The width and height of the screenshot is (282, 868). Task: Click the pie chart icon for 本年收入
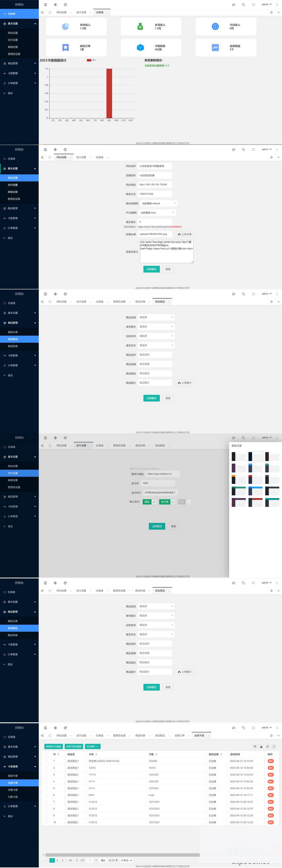point(66,27)
